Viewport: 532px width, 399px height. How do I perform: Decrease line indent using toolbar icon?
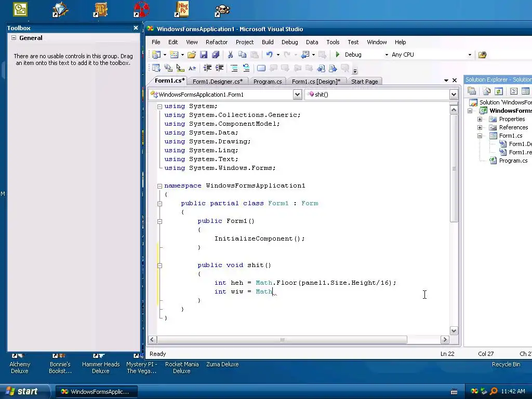point(207,68)
